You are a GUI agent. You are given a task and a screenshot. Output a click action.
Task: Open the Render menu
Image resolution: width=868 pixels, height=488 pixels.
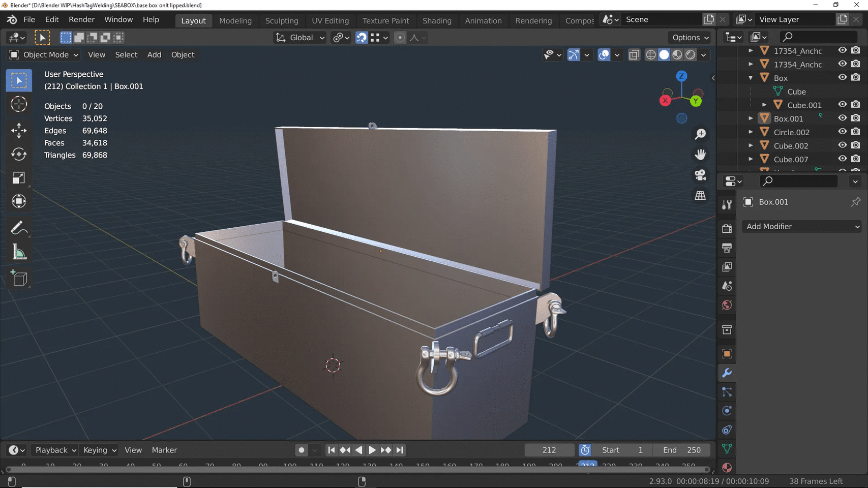(82, 19)
